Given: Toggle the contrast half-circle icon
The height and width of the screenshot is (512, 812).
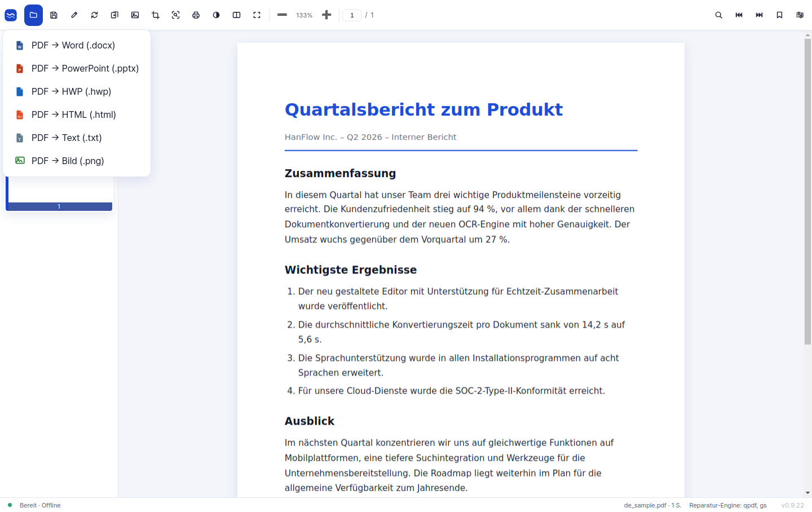Looking at the screenshot, I should pos(216,15).
